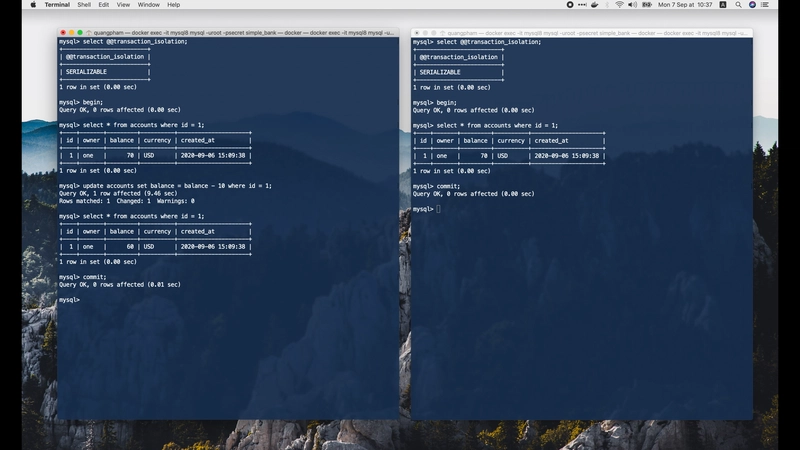Click the date and time display
Screen dimensions: 800x450
[x=685, y=5]
